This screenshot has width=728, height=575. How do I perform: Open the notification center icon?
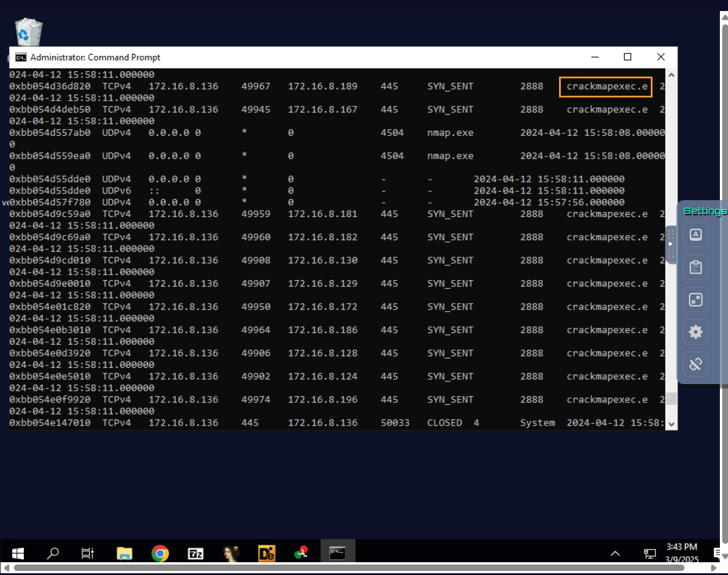pos(718,554)
